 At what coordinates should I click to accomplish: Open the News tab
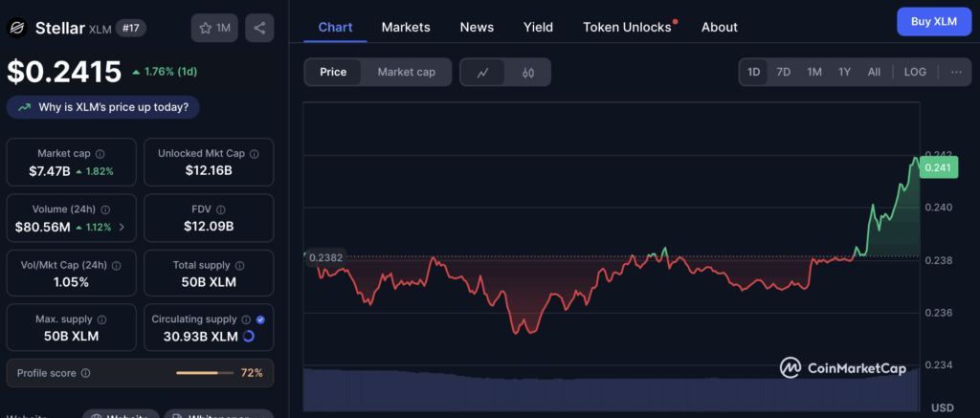click(477, 28)
